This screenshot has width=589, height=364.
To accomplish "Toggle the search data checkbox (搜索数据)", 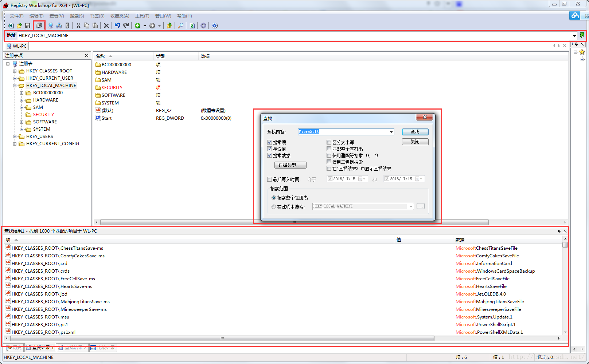I will [x=270, y=155].
